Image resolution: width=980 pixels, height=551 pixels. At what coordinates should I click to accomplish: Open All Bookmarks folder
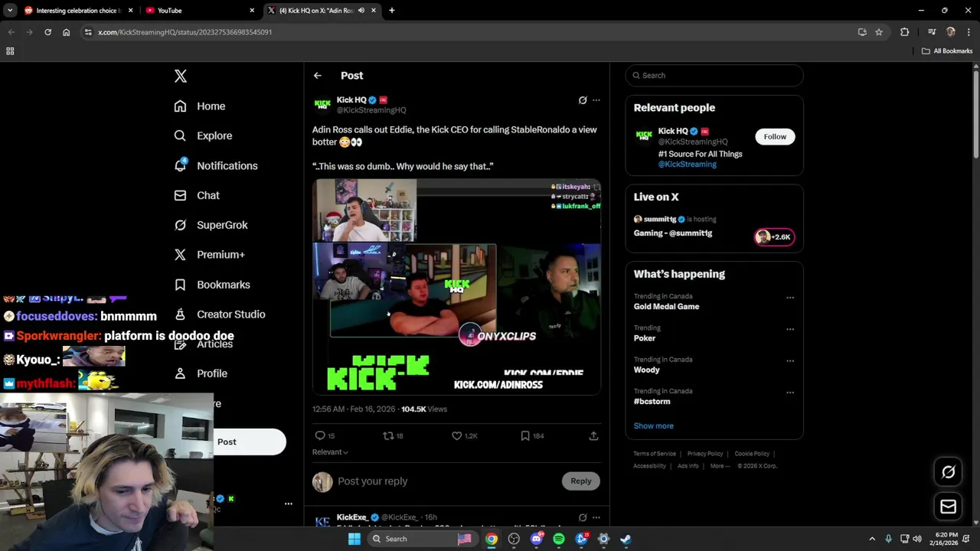pos(946,51)
